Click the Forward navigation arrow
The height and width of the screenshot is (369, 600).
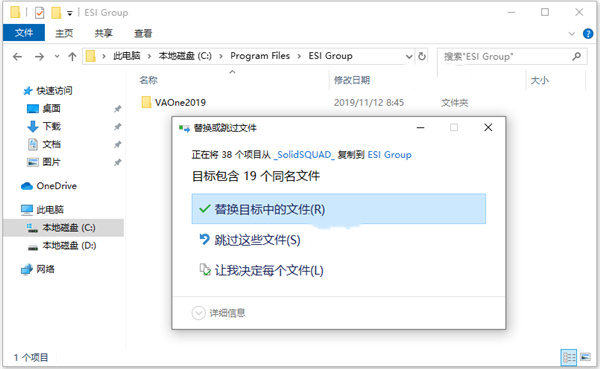pos(39,57)
